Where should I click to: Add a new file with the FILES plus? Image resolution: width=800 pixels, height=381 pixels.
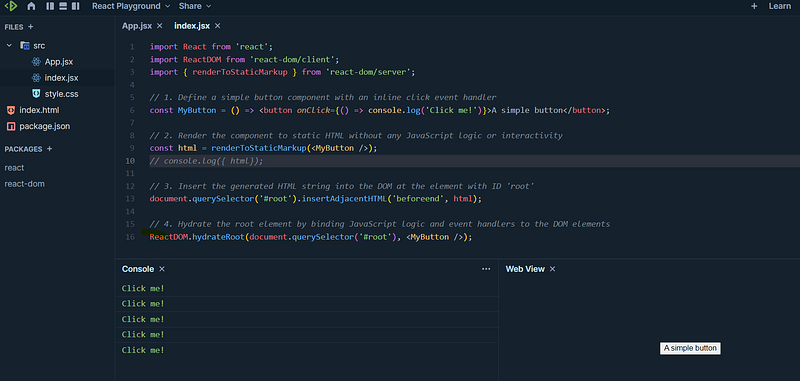point(31,27)
